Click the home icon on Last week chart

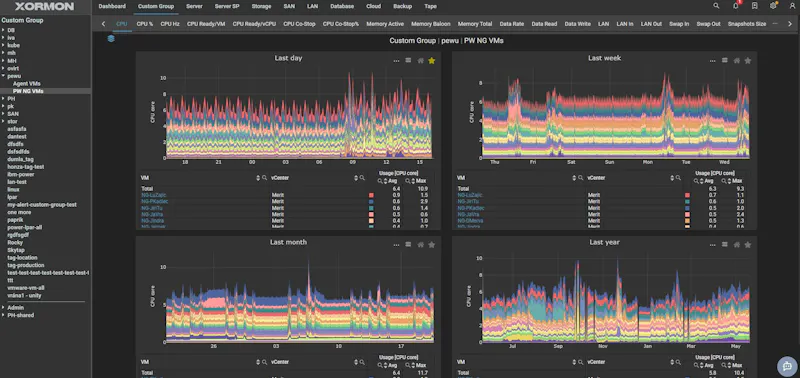click(x=737, y=60)
